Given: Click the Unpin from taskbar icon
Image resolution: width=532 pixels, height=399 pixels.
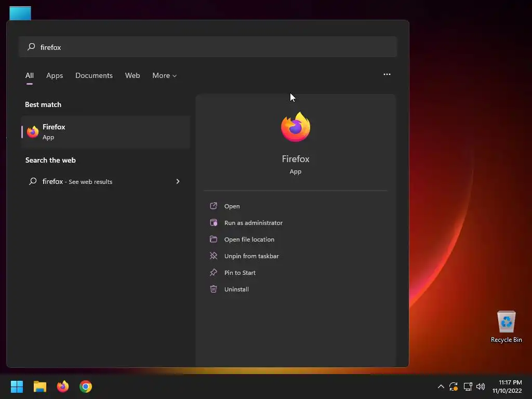Looking at the screenshot, I should [214, 256].
